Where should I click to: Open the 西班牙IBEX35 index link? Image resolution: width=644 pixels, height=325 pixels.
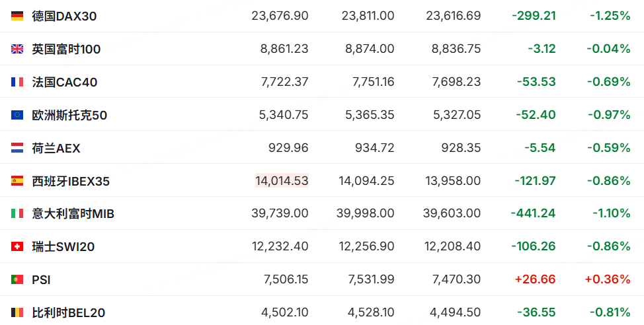71,181
